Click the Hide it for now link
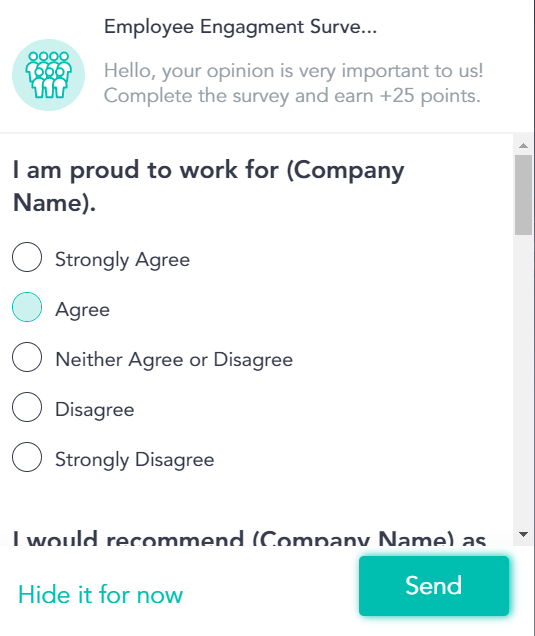The width and height of the screenshot is (535, 636). (101, 595)
